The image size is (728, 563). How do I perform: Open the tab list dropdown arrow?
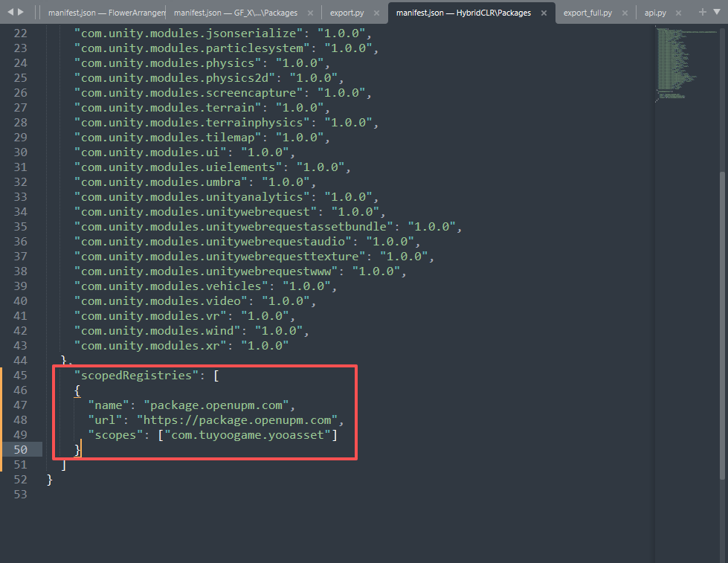pos(716,12)
